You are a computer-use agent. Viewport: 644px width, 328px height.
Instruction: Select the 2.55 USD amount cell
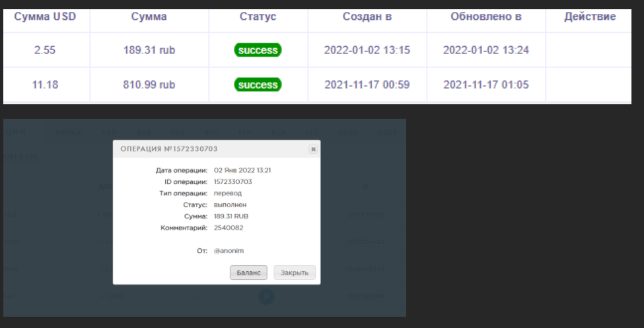[45, 50]
